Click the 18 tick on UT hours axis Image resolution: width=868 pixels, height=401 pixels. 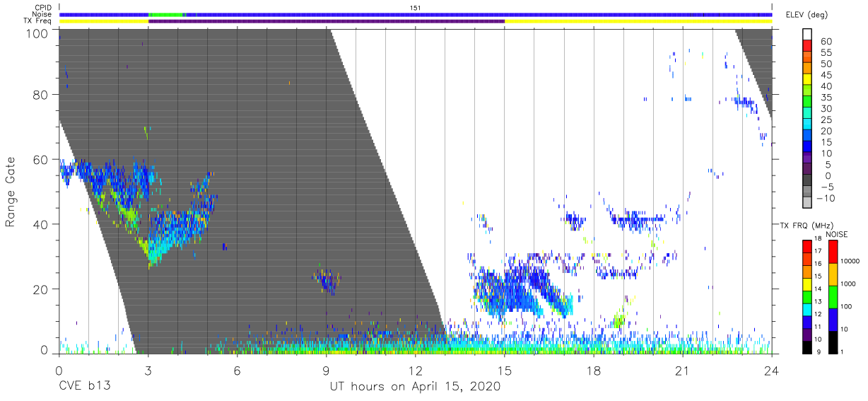[x=594, y=370]
